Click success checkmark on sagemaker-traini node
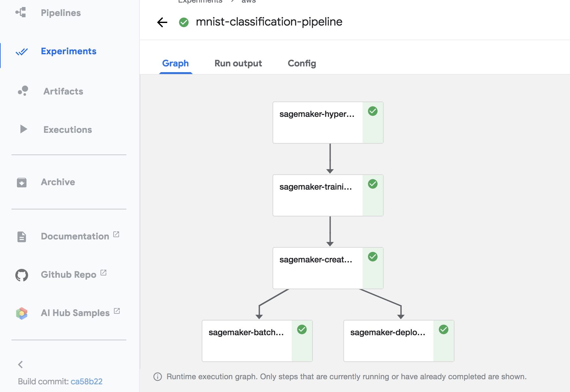570x392 pixels. (373, 184)
